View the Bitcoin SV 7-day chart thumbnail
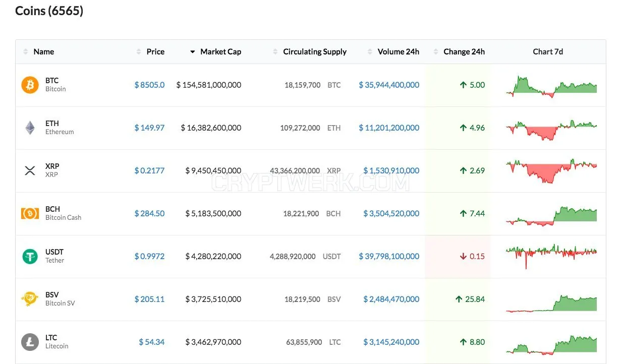622x364 pixels. 551,304
